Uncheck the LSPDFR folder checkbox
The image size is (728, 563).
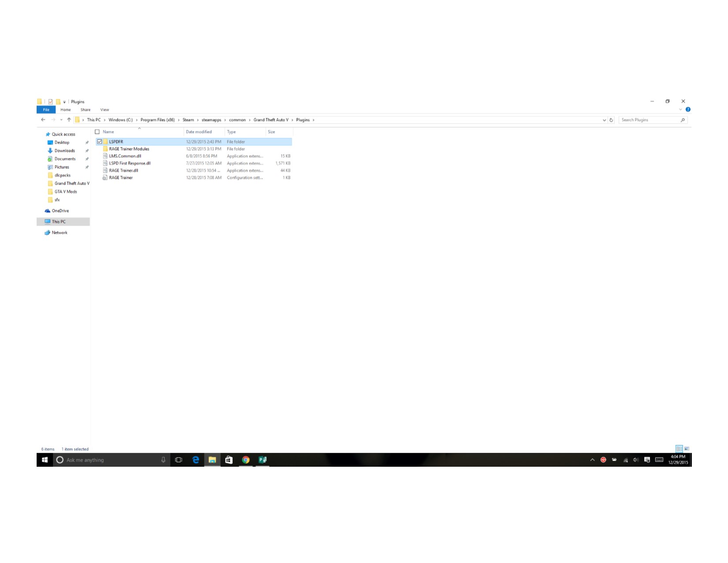point(100,142)
